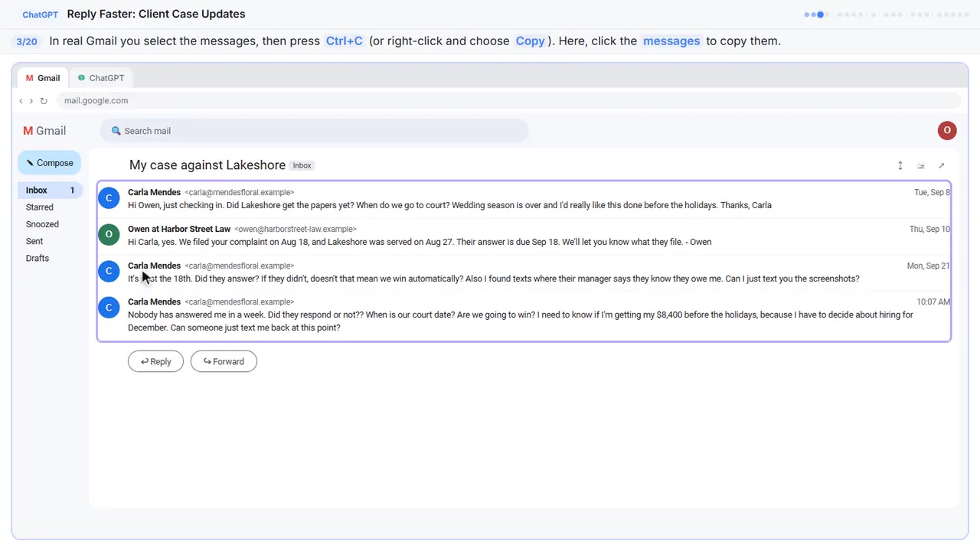Click the print icon beside the subject

[921, 165]
